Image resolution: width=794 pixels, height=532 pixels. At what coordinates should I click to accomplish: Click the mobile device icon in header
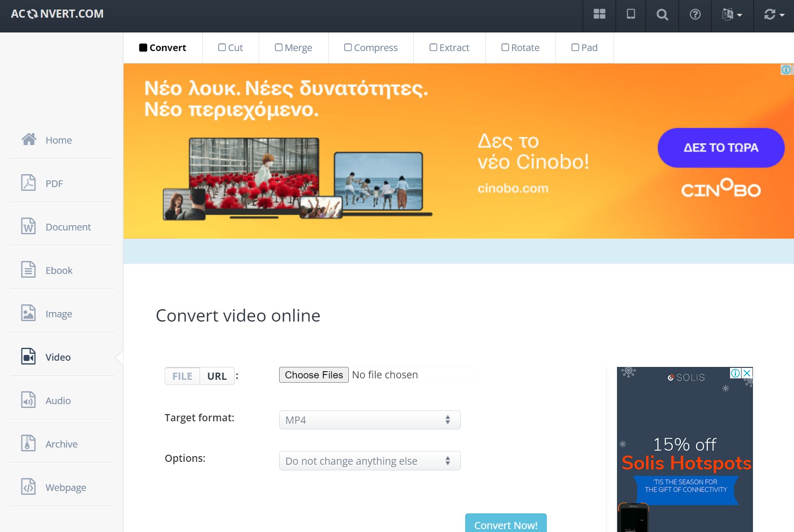pyautogui.click(x=630, y=14)
